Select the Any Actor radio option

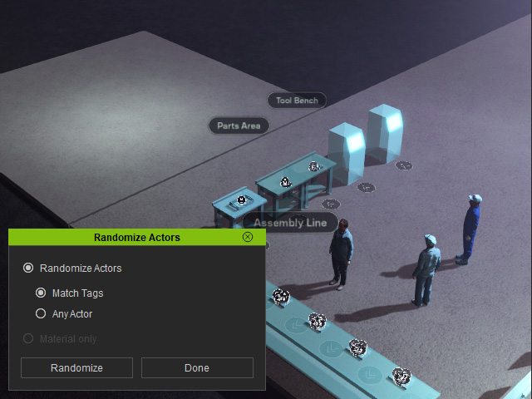(41, 313)
